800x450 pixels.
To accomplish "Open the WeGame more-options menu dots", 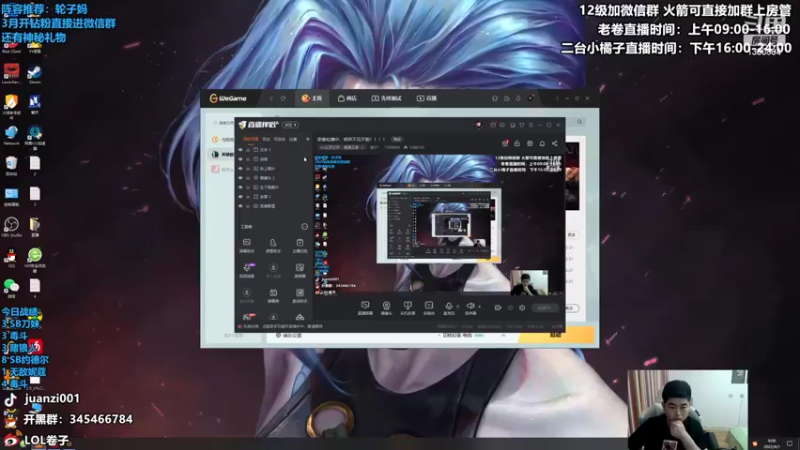I will 557,98.
